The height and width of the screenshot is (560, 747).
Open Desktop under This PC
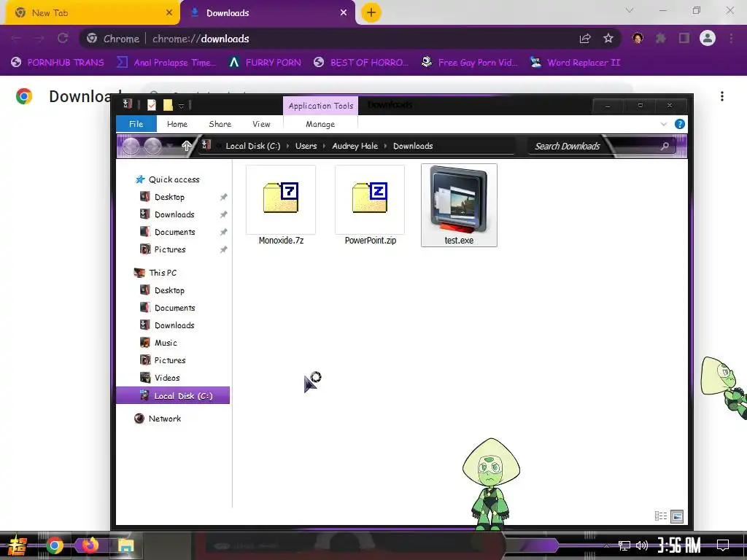click(x=169, y=290)
